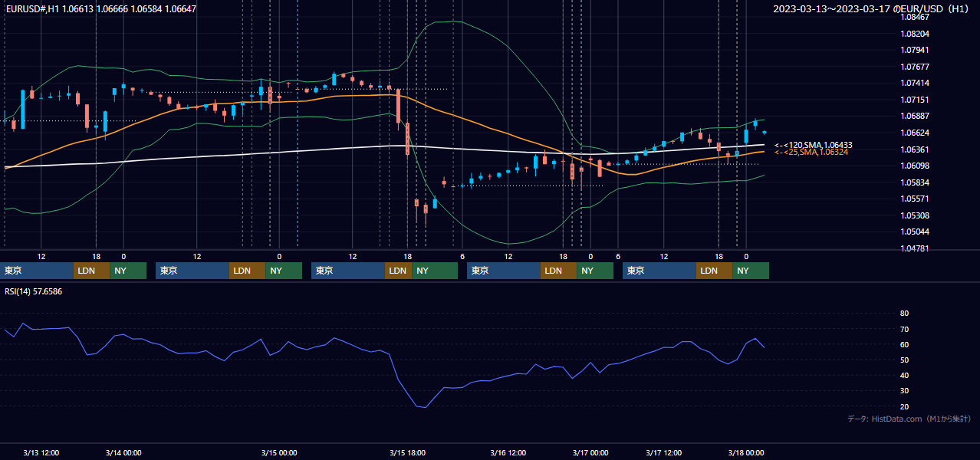Viewport: 980px width, 460px height.
Task: Click the RSI 50 level label
Action: 904,360
